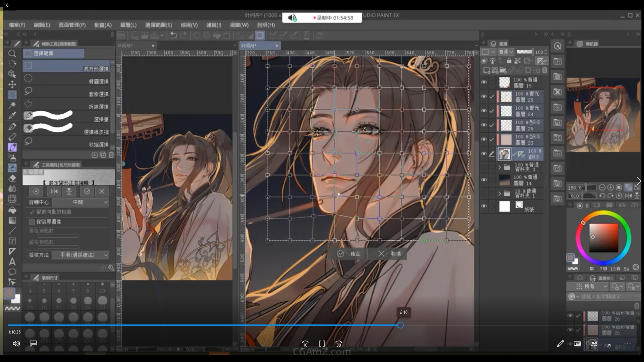
Task: Select the Eraser tool
Action: pyautogui.click(x=12, y=178)
